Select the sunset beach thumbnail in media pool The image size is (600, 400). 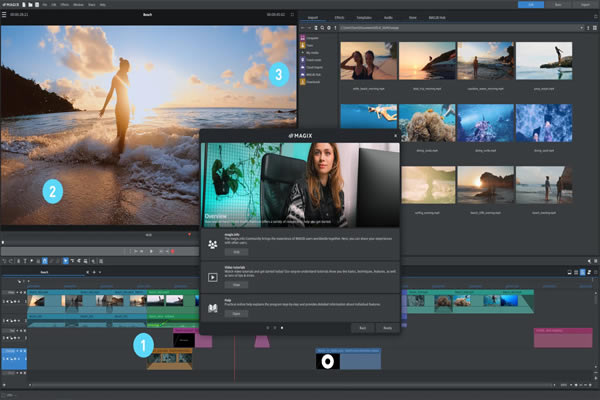[486, 185]
